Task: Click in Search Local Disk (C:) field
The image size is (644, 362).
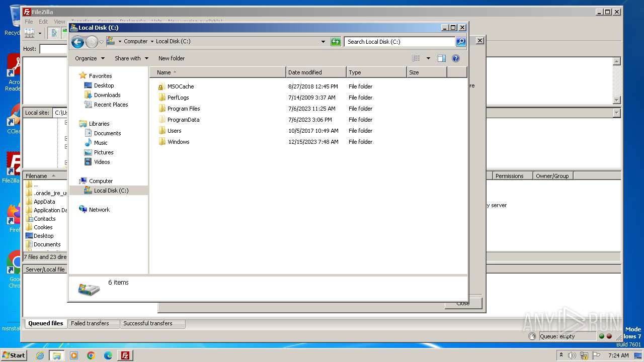Action: [400, 42]
